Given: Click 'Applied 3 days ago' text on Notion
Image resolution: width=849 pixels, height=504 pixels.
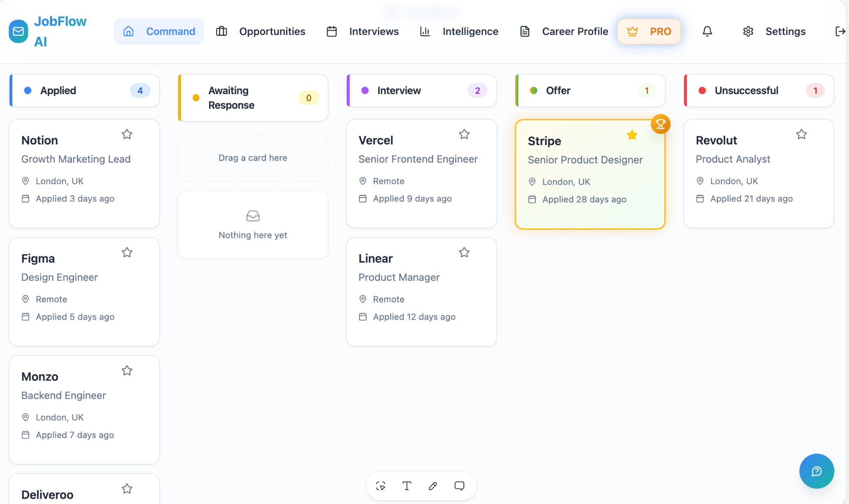Looking at the screenshot, I should [x=75, y=199].
